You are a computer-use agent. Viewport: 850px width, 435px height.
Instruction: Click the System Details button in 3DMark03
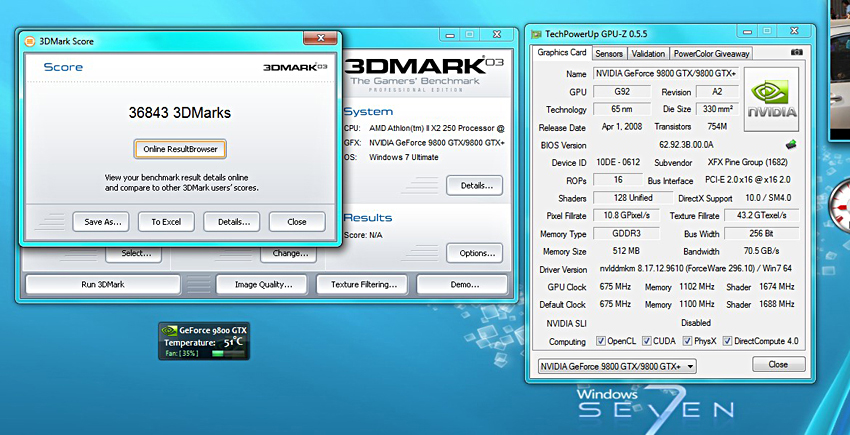[474, 185]
